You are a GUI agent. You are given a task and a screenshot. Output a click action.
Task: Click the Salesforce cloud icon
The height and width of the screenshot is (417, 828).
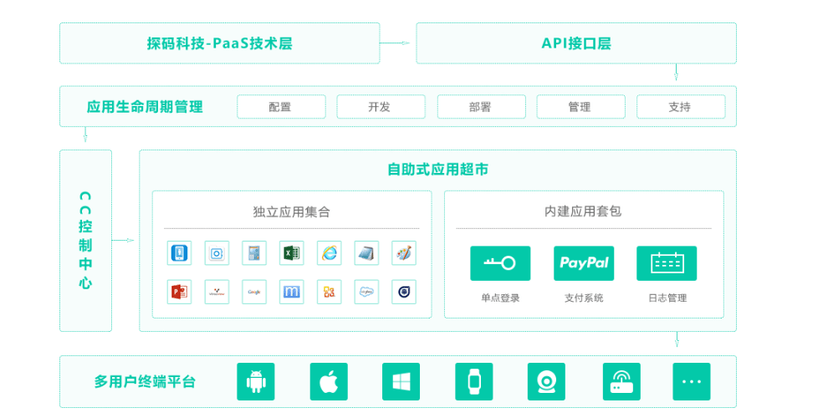pos(366,291)
